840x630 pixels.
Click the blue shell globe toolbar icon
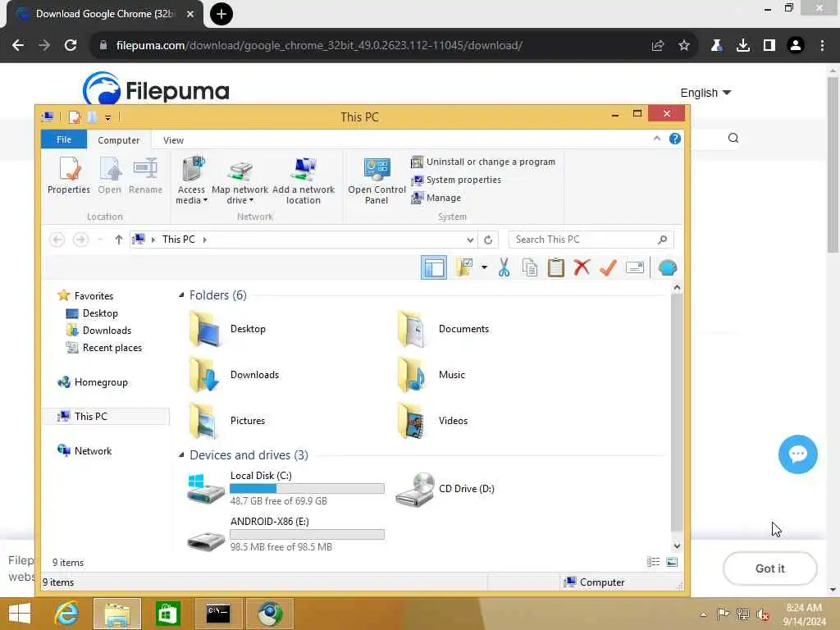click(668, 267)
